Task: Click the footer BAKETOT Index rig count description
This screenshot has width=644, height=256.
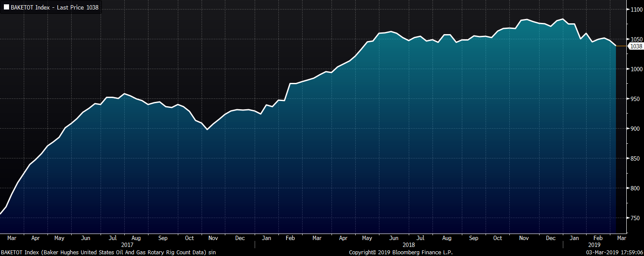Action: click(x=108, y=253)
